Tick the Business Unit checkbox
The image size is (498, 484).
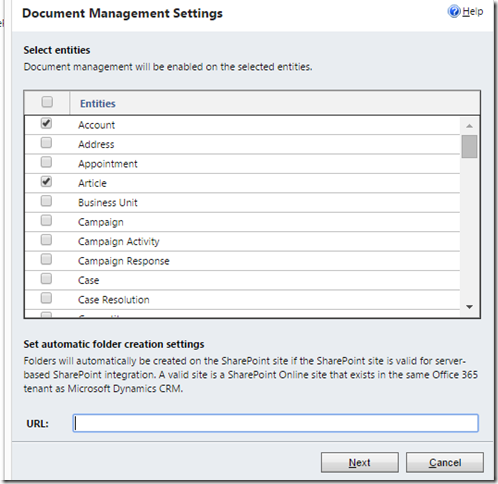tap(46, 201)
